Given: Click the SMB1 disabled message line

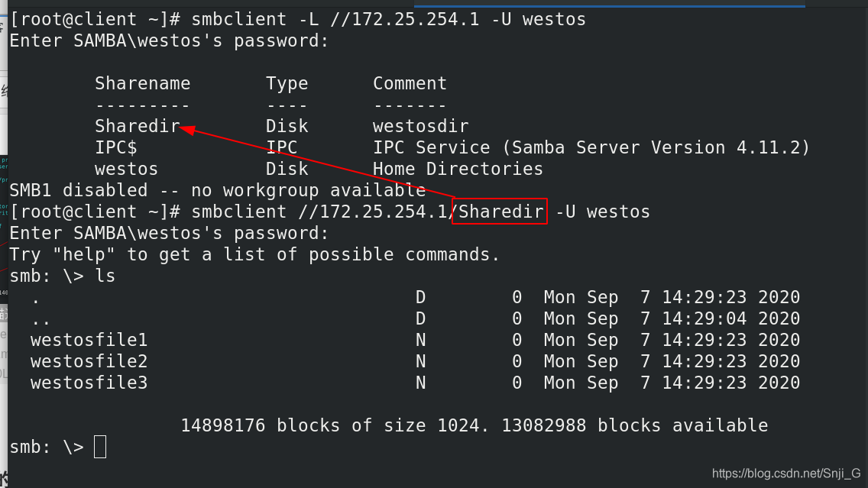Looking at the screenshot, I should (x=218, y=190).
